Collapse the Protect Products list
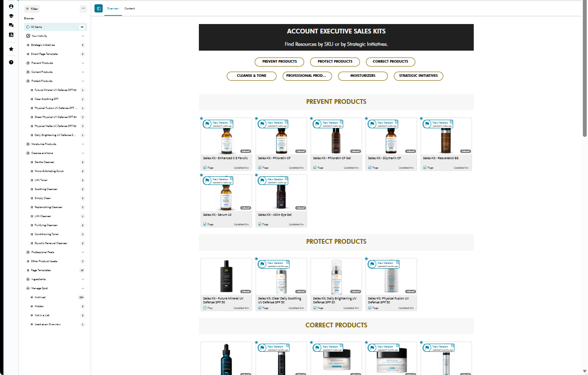The image size is (588, 375). point(83,81)
